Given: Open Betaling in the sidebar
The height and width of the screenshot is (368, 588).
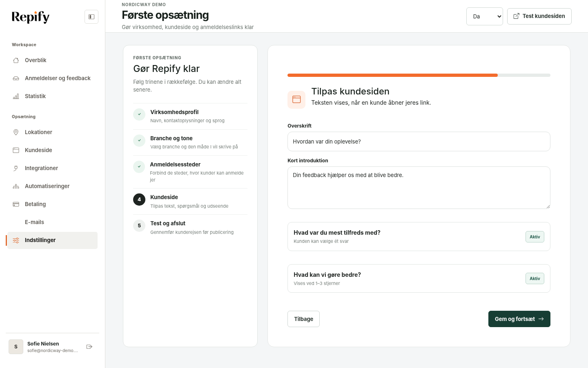Looking at the screenshot, I should tap(52, 204).
